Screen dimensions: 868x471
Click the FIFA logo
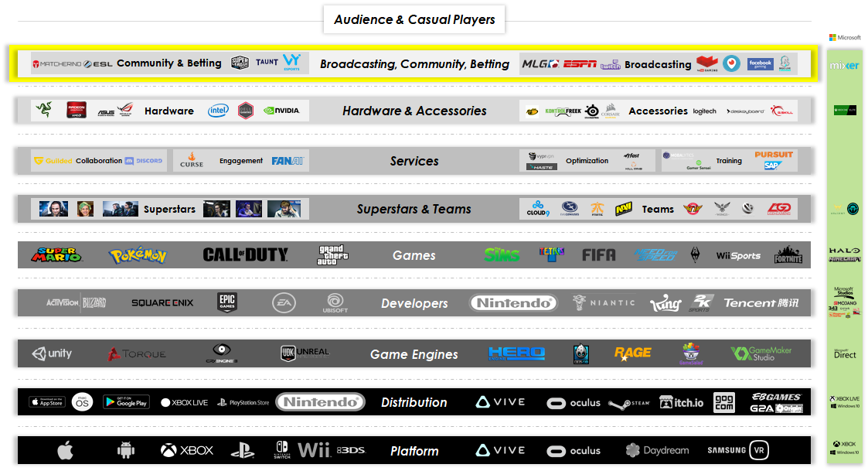[598, 255]
